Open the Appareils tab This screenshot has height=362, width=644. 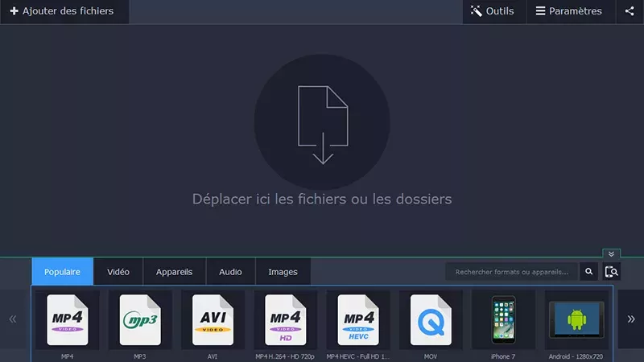[x=174, y=272]
